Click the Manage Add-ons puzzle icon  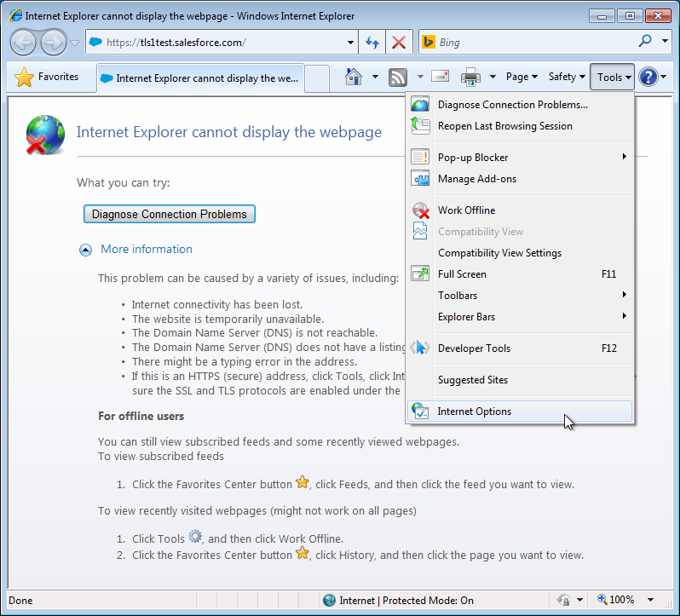[420, 178]
